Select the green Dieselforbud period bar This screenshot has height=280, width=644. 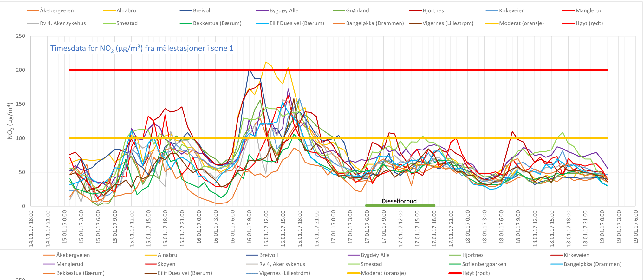[x=400, y=205]
